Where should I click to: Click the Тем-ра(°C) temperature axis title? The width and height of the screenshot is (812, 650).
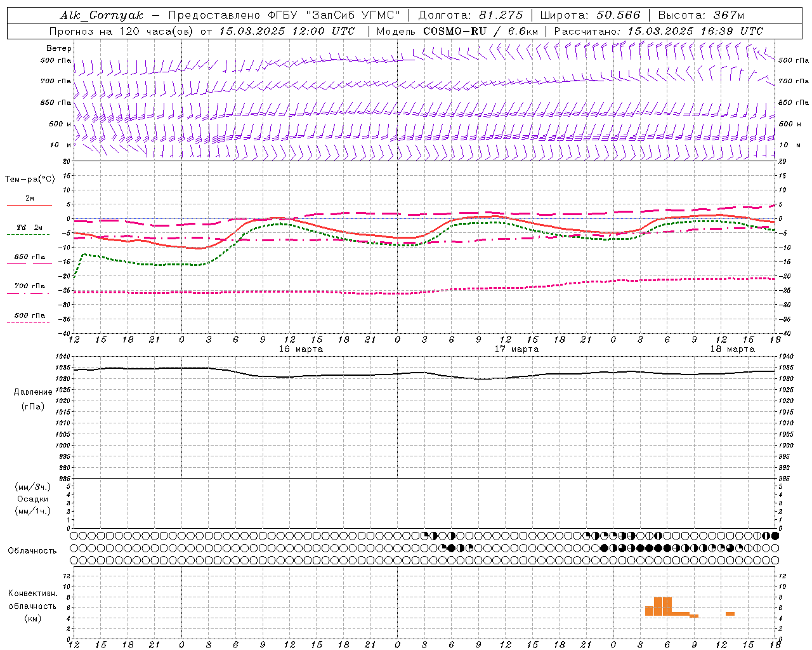[30, 179]
